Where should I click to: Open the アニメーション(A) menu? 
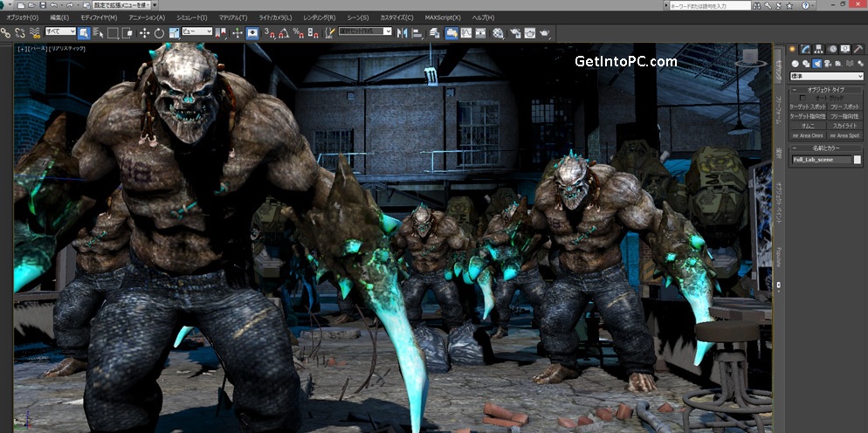click(x=147, y=17)
